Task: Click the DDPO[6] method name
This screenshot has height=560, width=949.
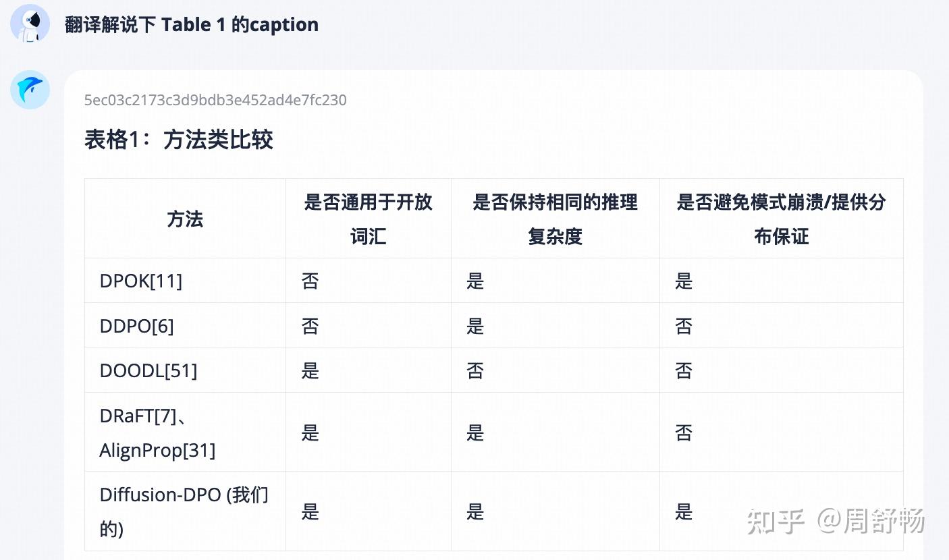Action: click(x=137, y=325)
